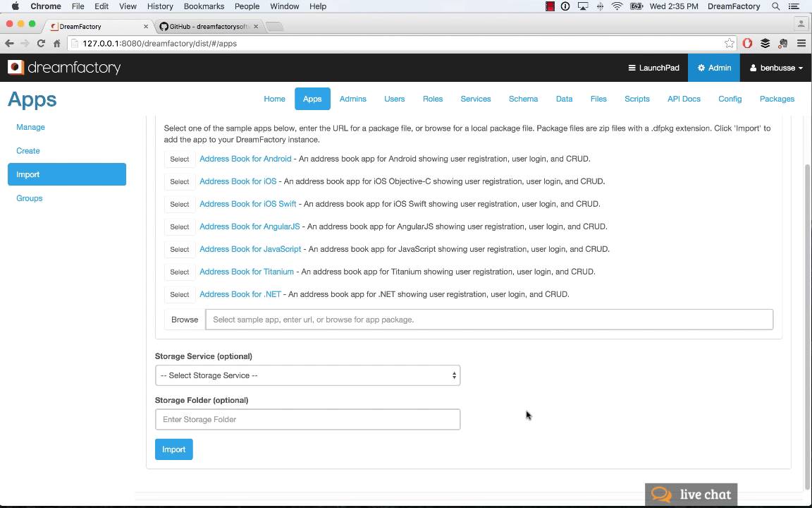Choose Select for Address Book for AngularJS
Screen dimensions: 812x508
pyautogui.click(x=180, y=227)
